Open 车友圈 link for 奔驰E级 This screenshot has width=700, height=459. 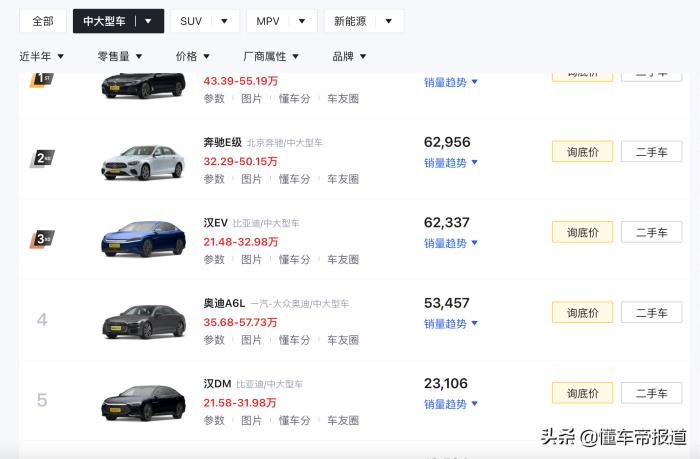point(343,179)
